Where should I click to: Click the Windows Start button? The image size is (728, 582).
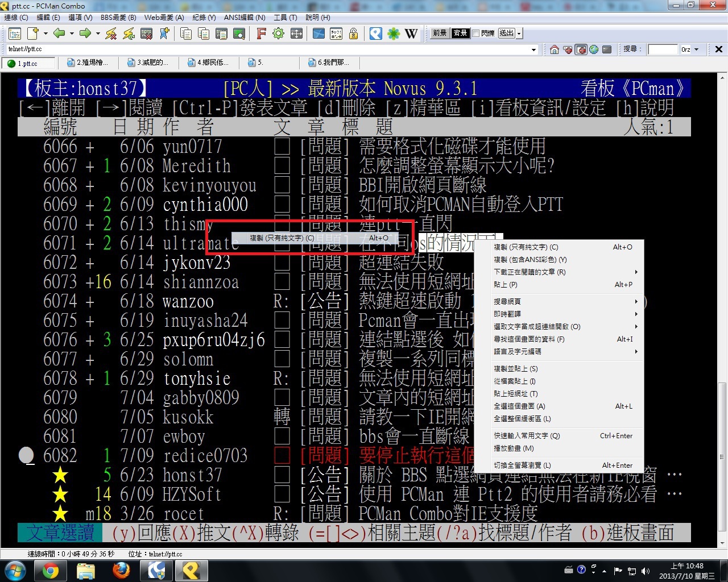tap(15, 571)
